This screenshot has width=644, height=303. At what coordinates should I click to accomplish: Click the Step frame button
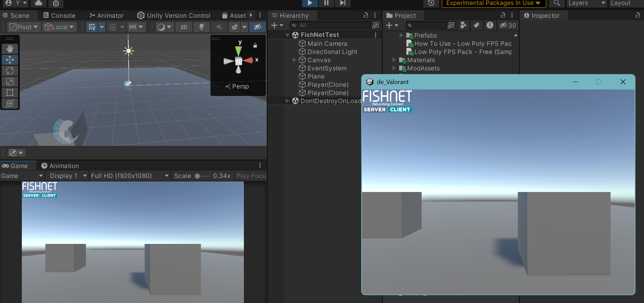point(342,3)
